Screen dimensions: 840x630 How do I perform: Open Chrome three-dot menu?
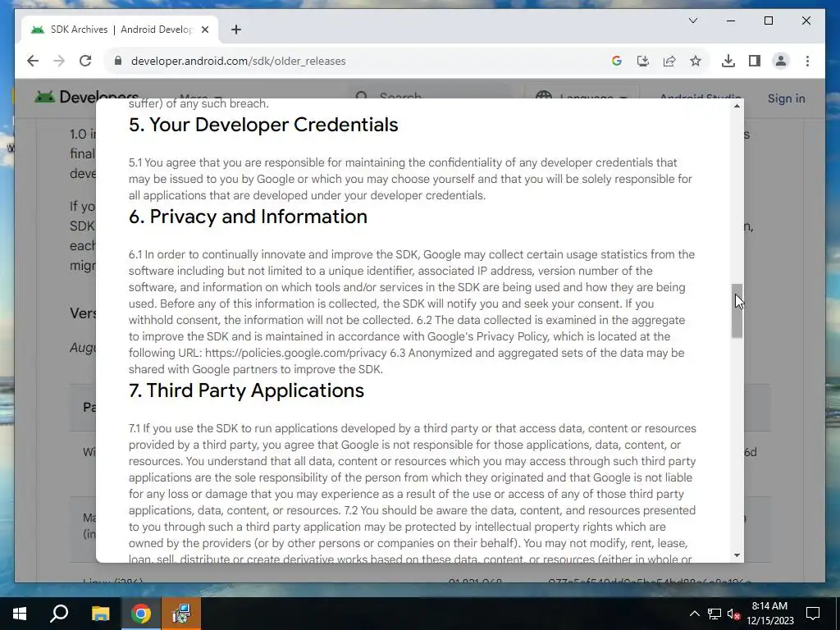[x=807, y=61]
